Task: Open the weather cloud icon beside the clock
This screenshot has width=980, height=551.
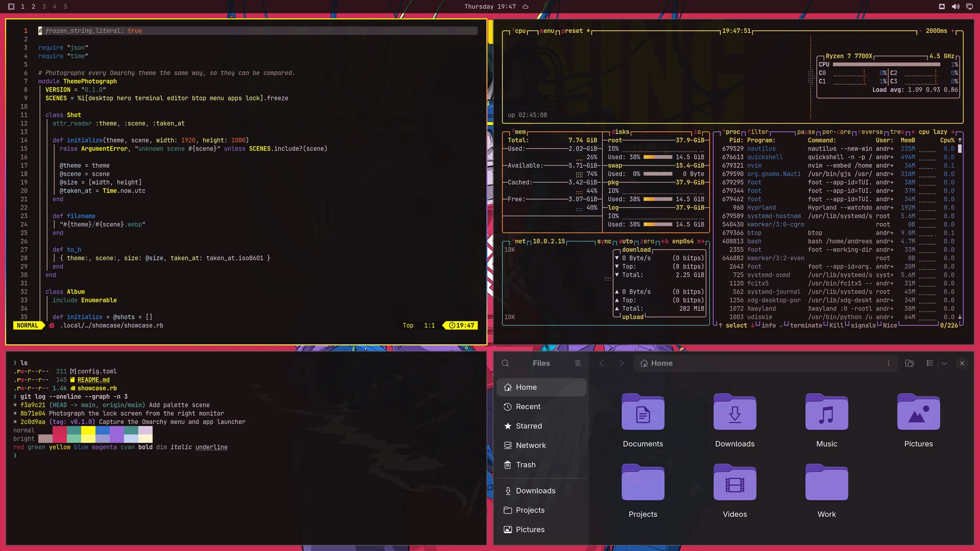Action: 525,7
